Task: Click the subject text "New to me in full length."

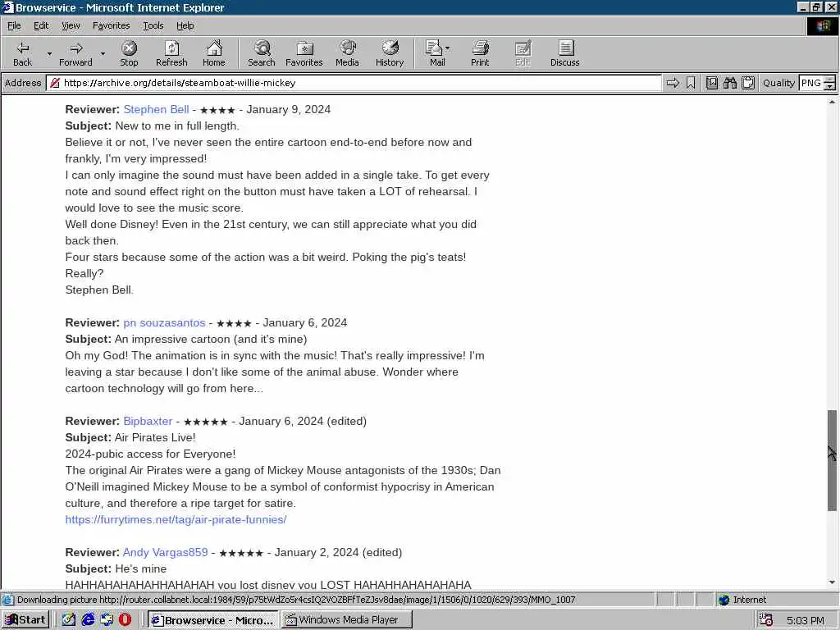Action: click(x=177, y=126)
